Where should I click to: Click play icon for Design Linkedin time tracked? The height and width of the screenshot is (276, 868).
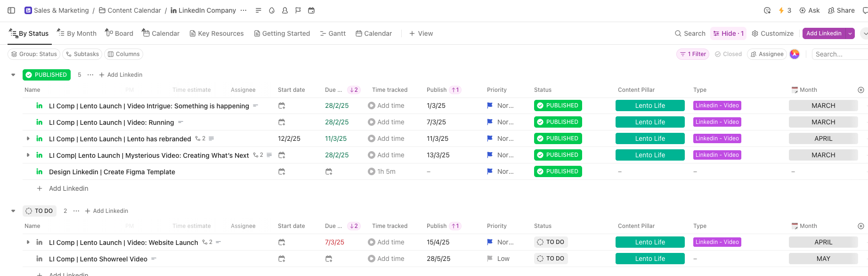coord(371,172)
